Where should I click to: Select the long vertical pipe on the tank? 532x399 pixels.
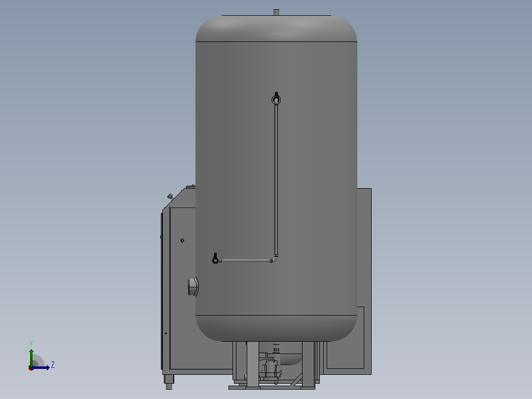(x=276, y=180)
